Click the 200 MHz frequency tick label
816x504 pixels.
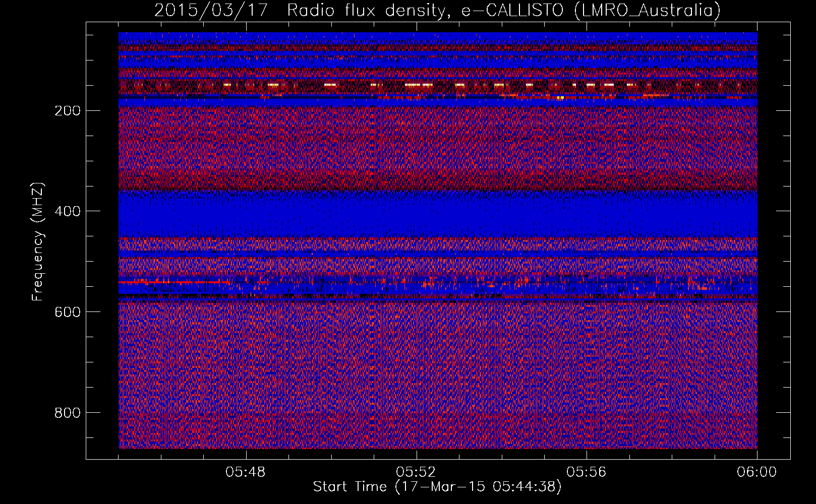(x=67, y=110)
